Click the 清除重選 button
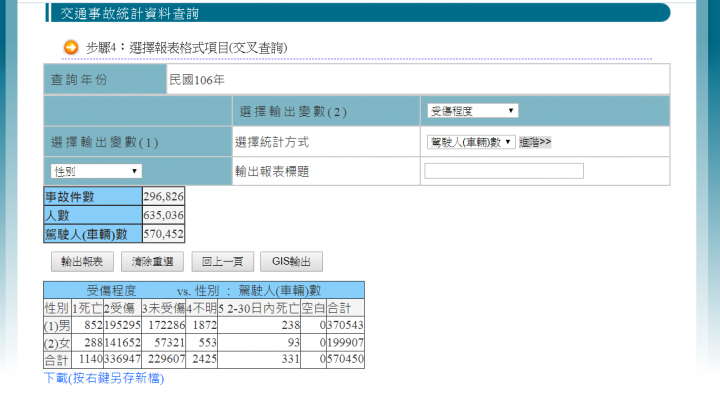720x397 pixels. (152, 262)
